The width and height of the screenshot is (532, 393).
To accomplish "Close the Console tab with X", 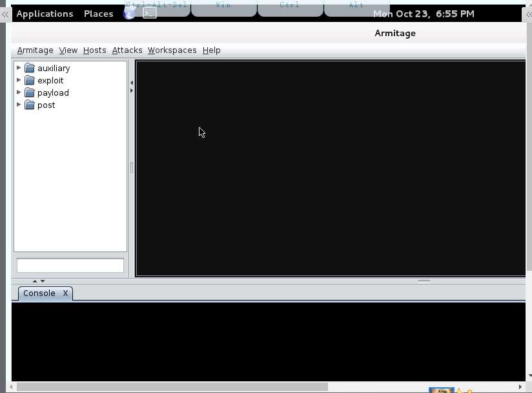I will pyautogui.click(x=65, y=293).
